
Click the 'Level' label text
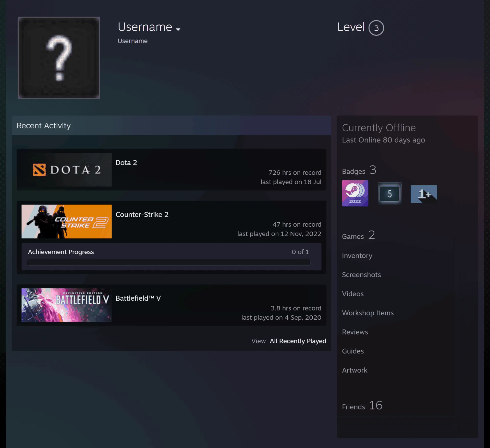tap(351, 27)
